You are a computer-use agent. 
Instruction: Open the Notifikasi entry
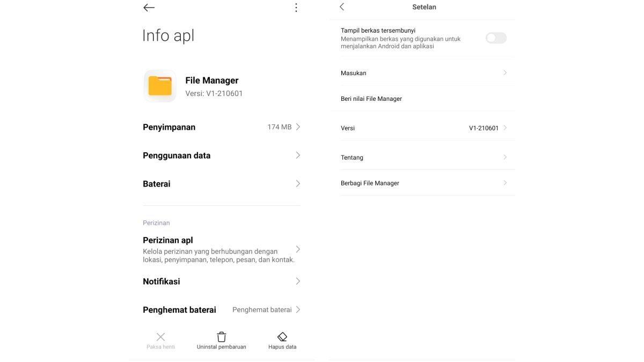[220, 282]
